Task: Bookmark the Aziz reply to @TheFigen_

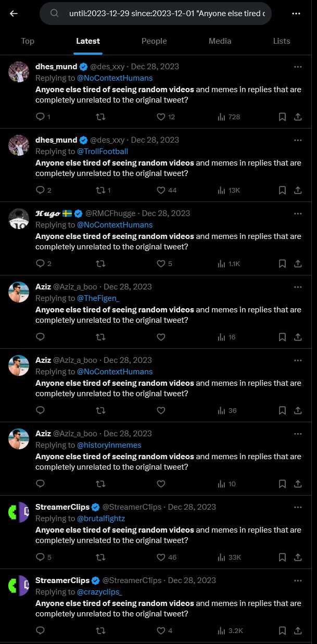Action: 282,337
